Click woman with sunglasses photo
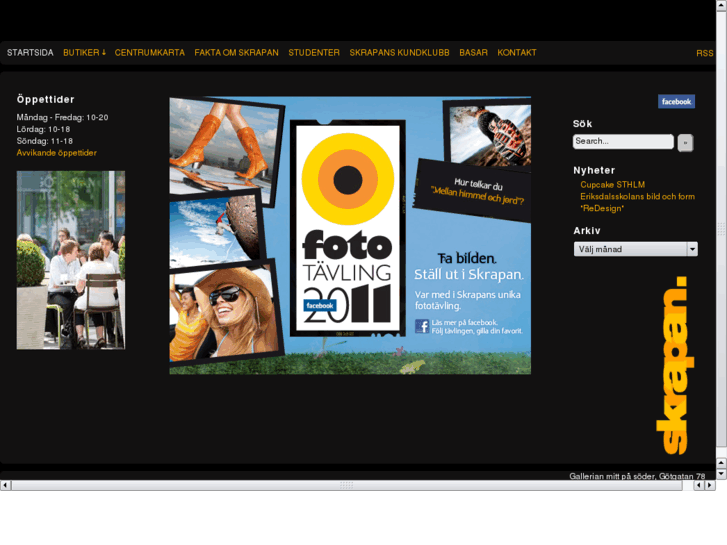 click(x=225, y=313)
